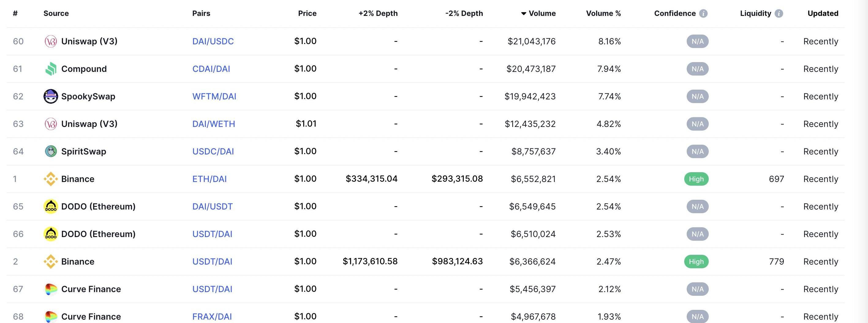Open the ETH/DAI pair on Binance
868x323 pixels.
(x=209, y=179)
